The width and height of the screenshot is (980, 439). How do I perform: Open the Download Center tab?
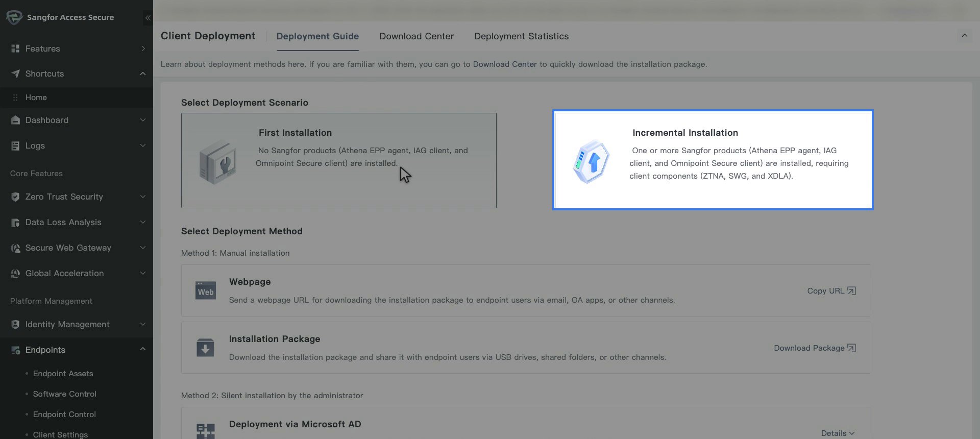[x=416, y=36]
